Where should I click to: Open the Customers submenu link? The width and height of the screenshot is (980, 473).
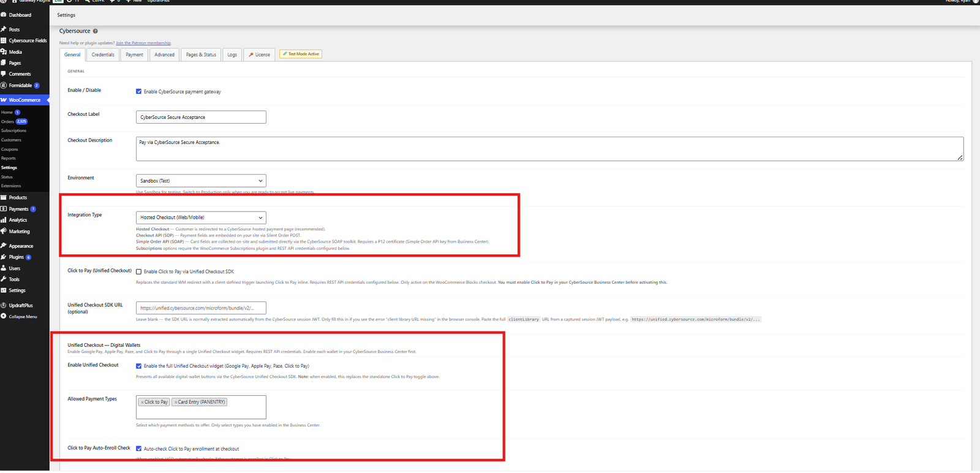coord(11,140)
